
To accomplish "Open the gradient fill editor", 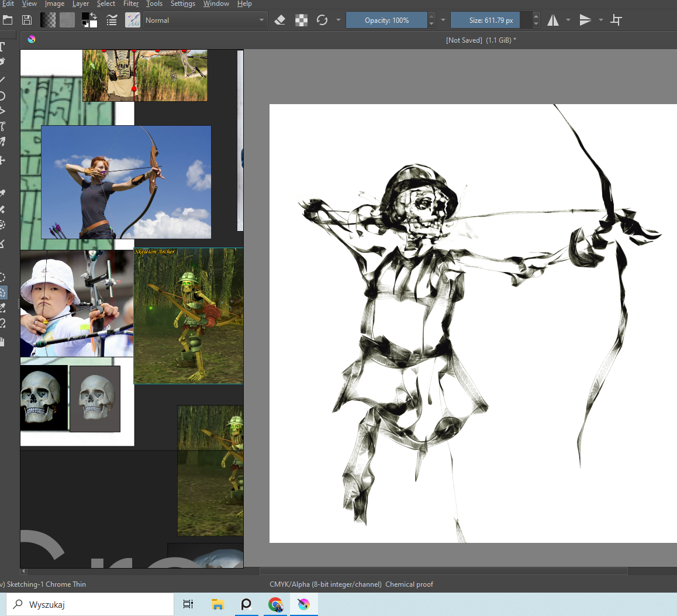I will click(48, 20).
